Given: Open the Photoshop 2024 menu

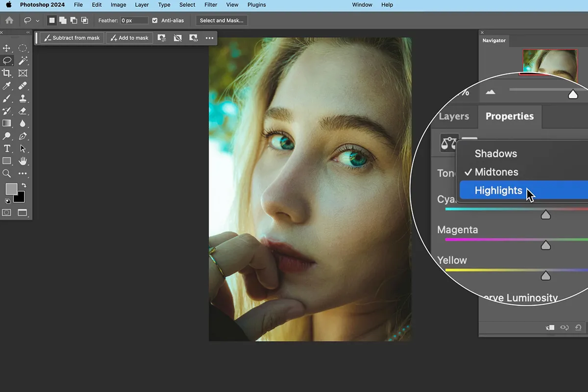Looking at the screenshot, I should pos(42,5).
